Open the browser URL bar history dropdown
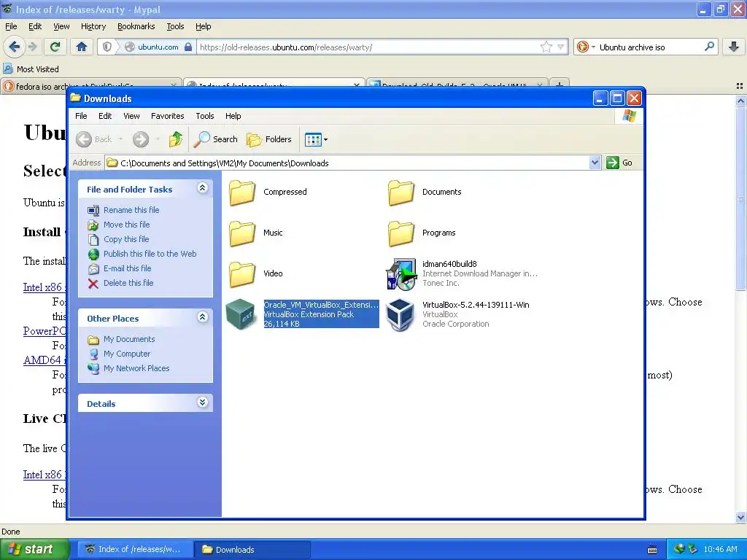The image size is (747, 560). click(561, 47)
